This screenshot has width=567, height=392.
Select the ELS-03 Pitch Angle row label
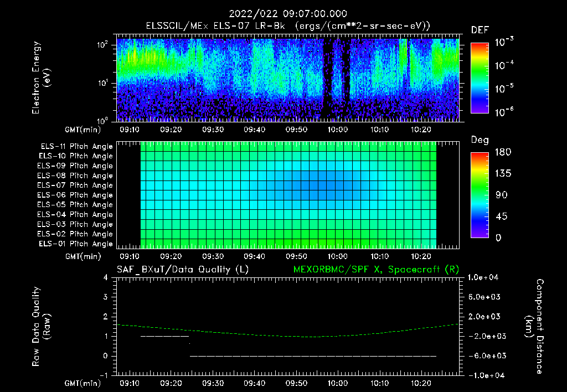[75, 225]
